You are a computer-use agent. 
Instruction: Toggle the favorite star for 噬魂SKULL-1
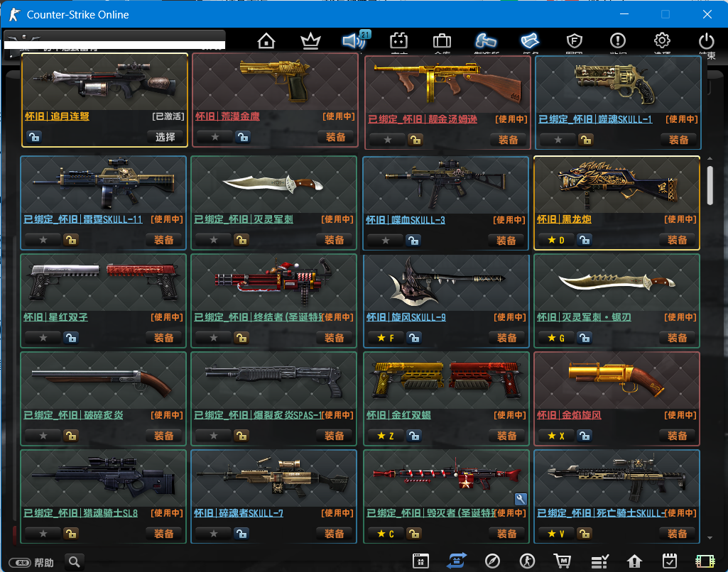coord(558,140)
